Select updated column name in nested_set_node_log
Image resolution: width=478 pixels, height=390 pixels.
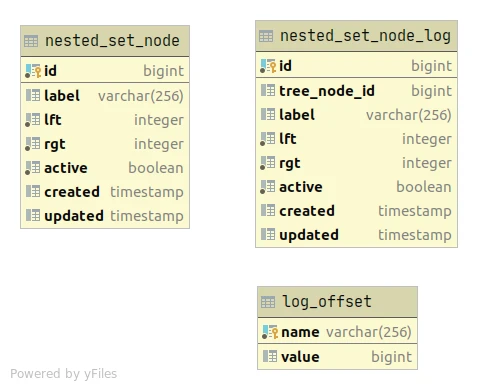pyautogui.click(x=309, y=235)
